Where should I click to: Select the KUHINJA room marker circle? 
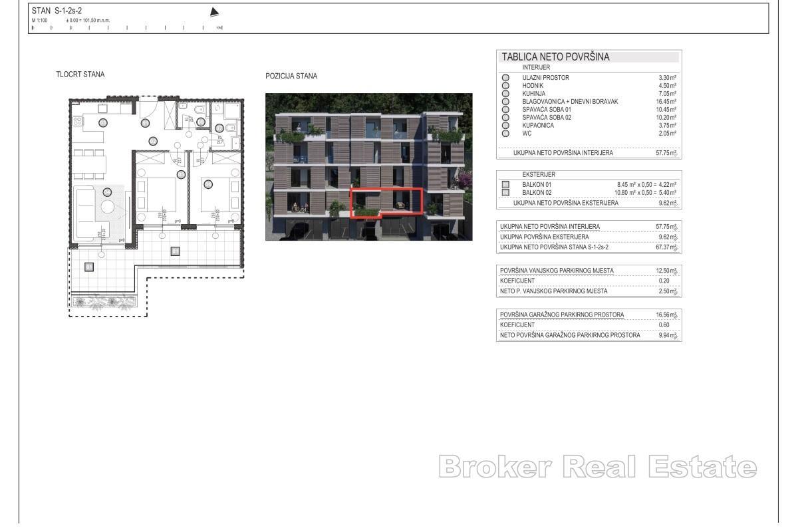click(x=505, y=92)
